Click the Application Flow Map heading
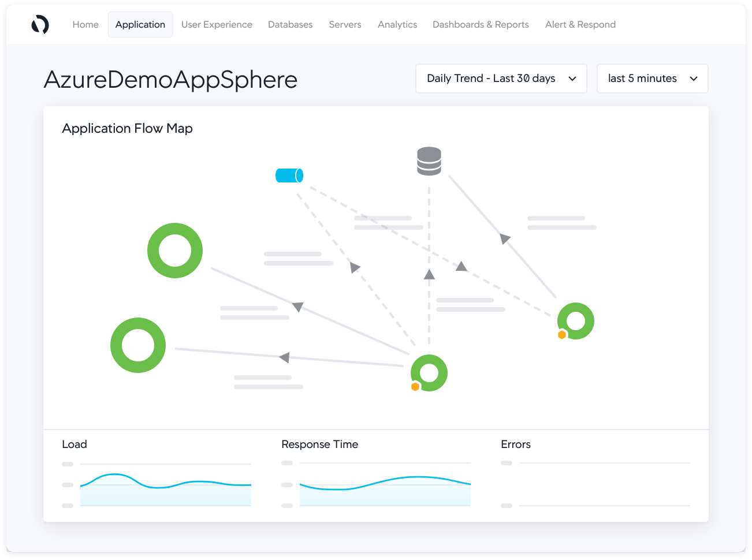This screenshot has width=752, height=560. [128, 129]
